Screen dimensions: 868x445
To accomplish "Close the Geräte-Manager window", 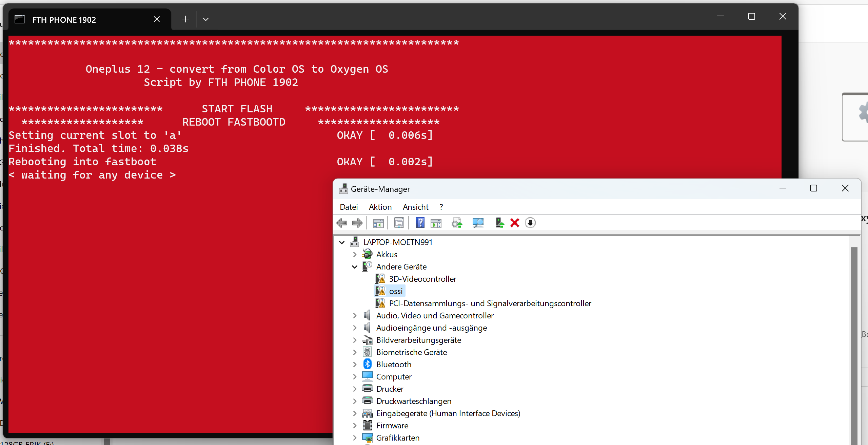I will pos(845,188).
